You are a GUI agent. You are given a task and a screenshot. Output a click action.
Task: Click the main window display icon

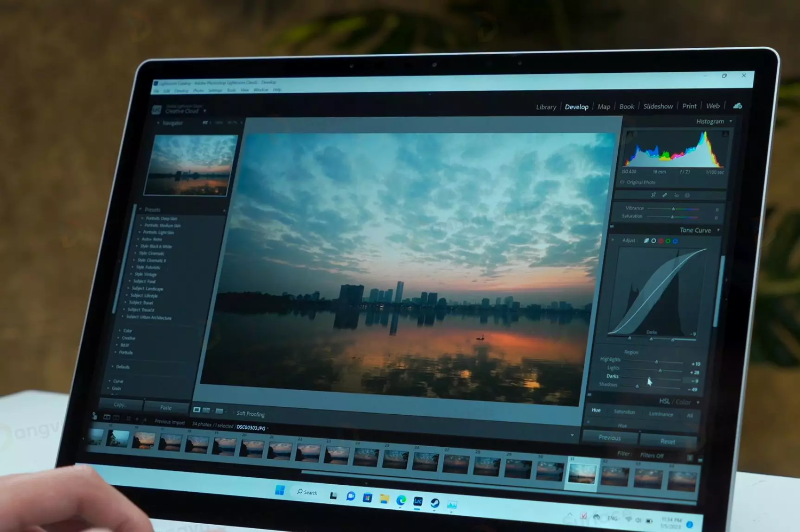tap(107, 417)
